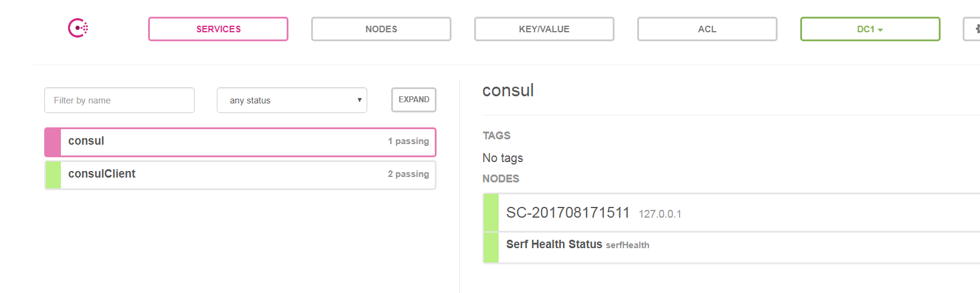
Task: Click the Consul logo icon
Action: (78, 28)
